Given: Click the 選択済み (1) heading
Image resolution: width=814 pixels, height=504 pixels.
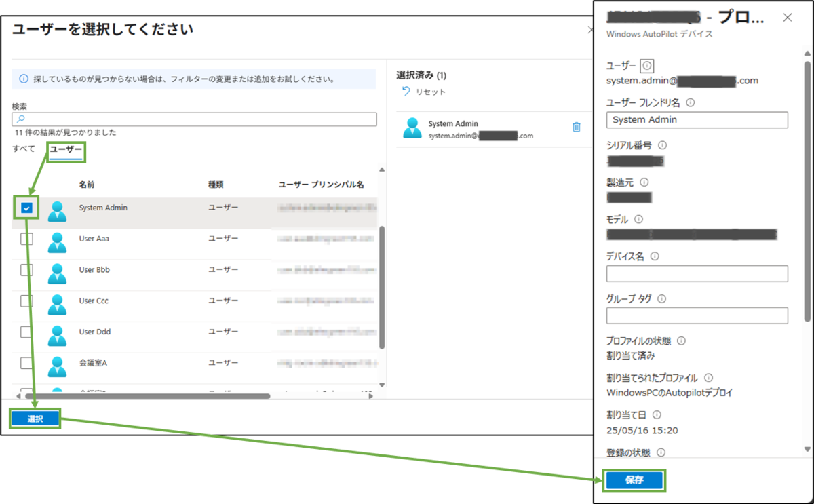Looking at the screenshot, I should [421, 75].
